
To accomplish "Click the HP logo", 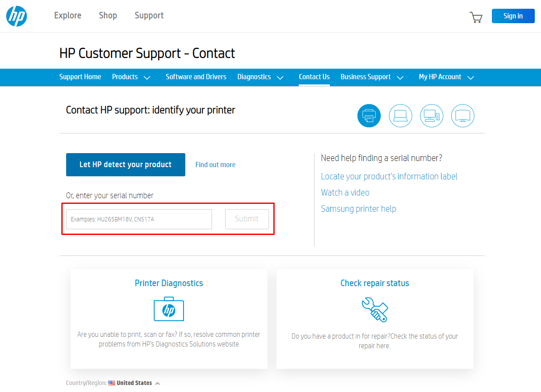I will 17,16.
